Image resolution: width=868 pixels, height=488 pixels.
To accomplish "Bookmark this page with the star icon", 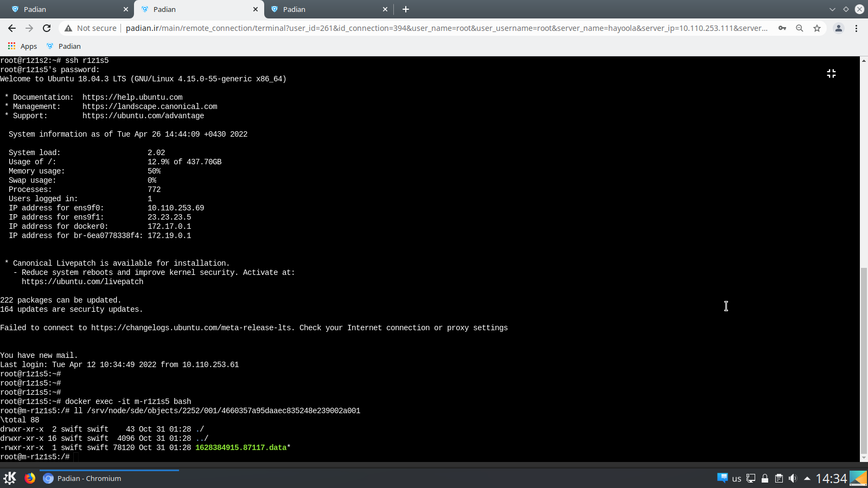I will pyautogui.click(x=817, y=28).
